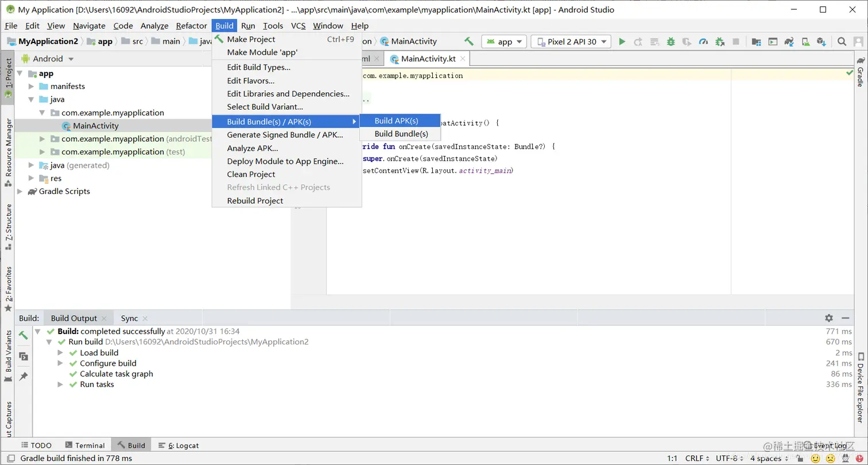Click the pin icon in Build panel

tap(24, 377)
